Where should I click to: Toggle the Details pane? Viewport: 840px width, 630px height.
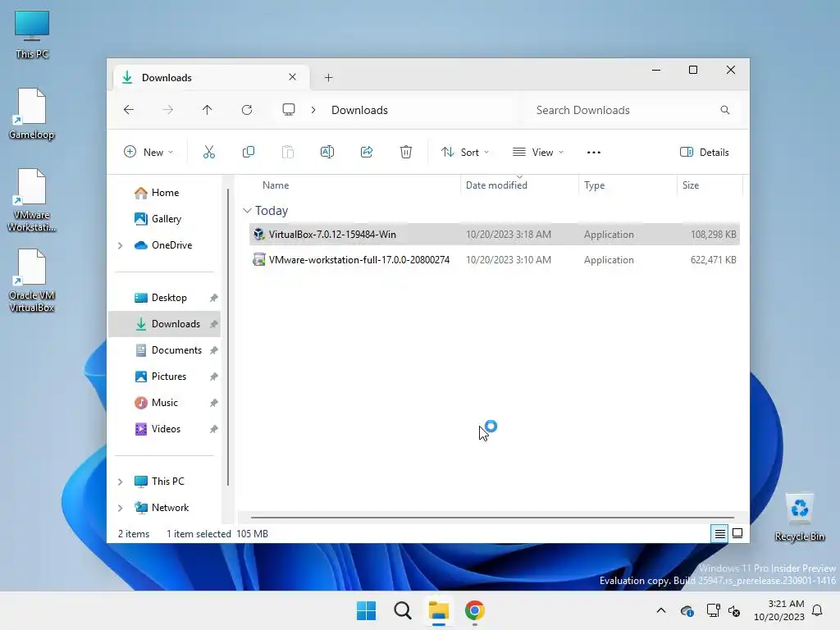pyautogui.click(x=704, y=152)
